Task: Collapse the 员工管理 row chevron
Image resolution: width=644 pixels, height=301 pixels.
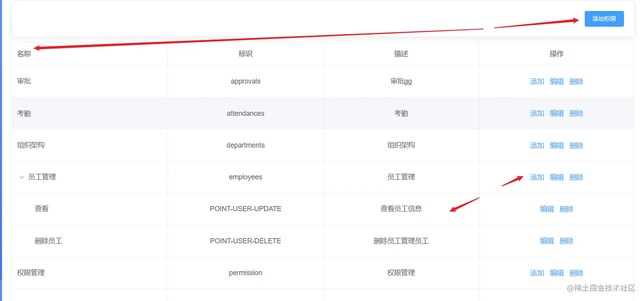Action: click(22, 177)
